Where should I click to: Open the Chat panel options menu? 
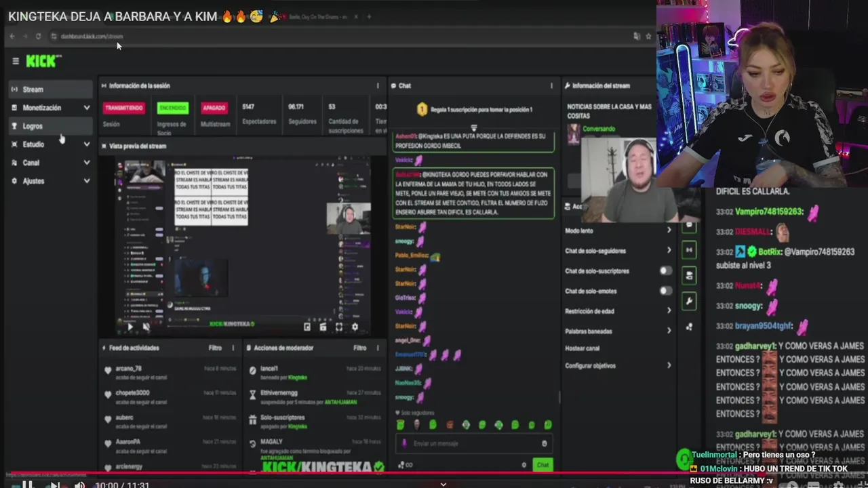(551, 86)
